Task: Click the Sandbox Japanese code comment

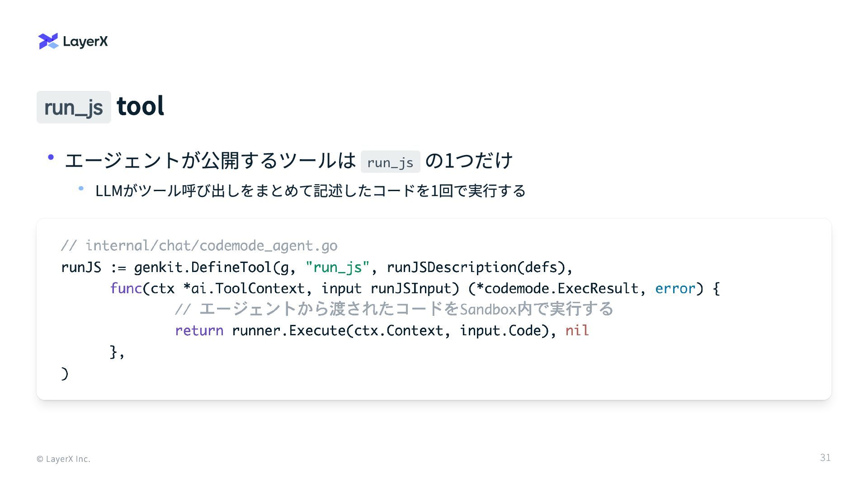Action: 394,309
